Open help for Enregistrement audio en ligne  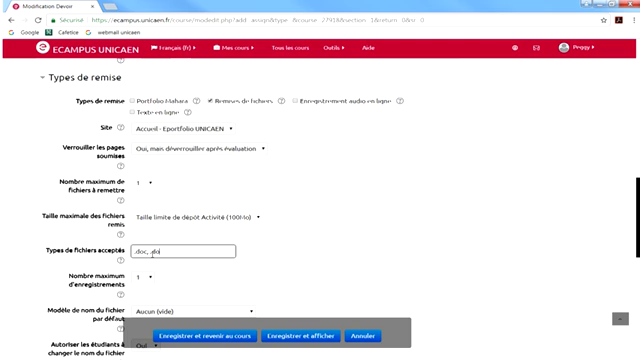tap(400, 101)
